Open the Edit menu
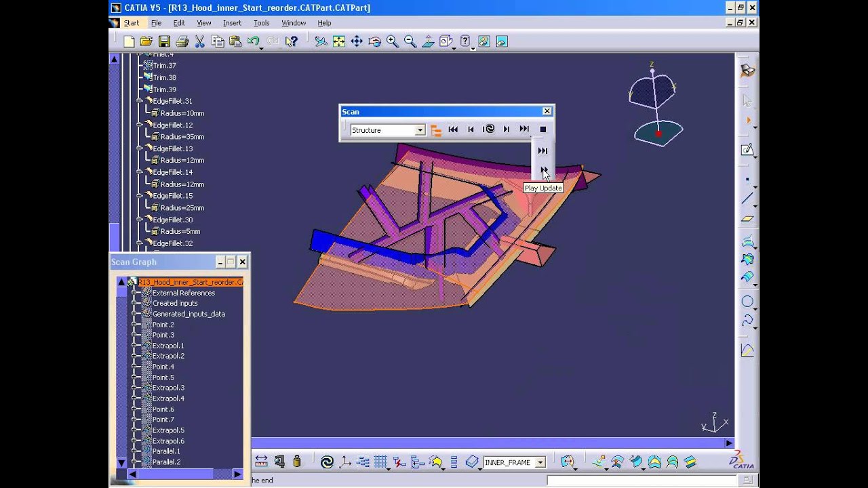 click(179, 23)
